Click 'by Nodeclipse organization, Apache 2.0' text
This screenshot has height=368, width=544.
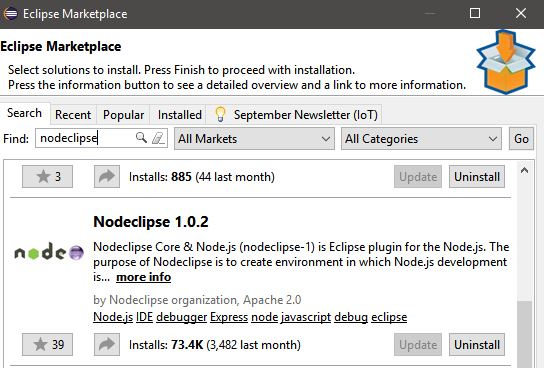click(197, 300)
